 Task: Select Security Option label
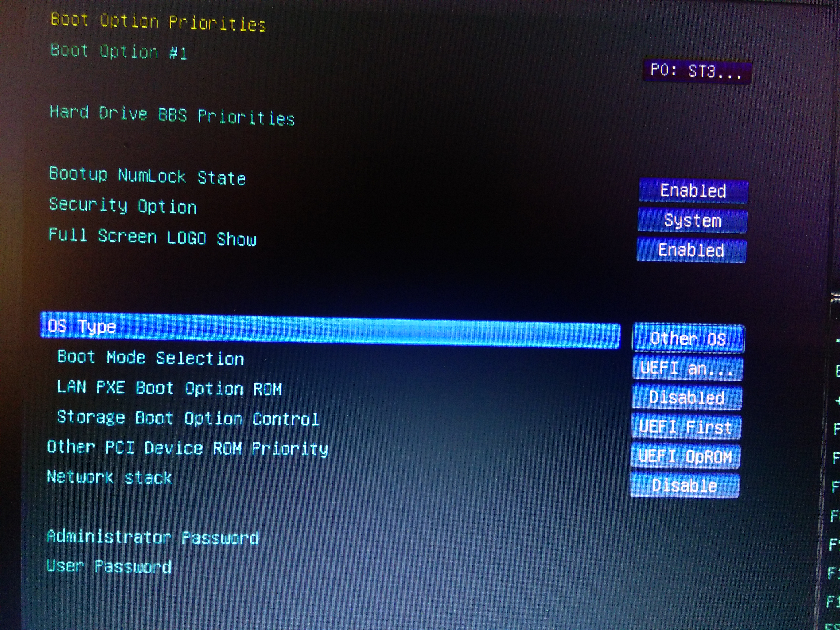pyautogui.click(x=123, y=206)
